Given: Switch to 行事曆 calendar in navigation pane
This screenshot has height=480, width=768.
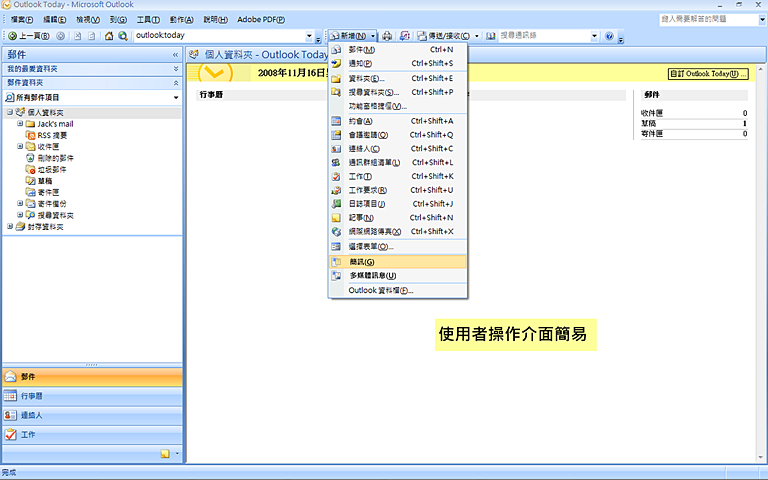Looking at the screenshot, I should [93, 396].
